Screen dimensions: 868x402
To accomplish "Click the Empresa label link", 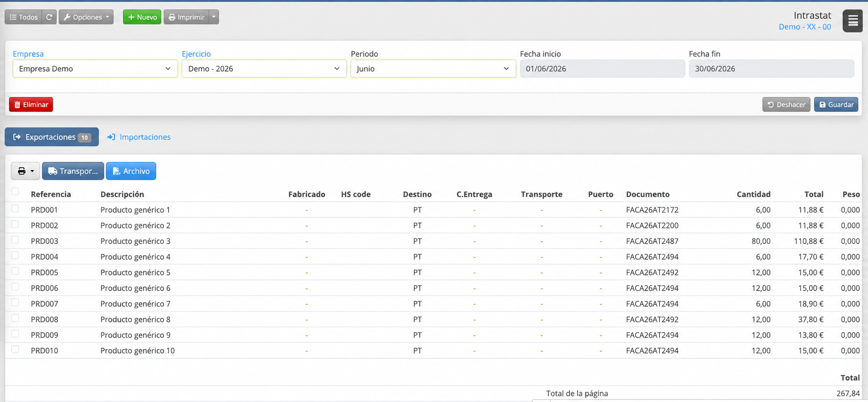I will point(28,54).
